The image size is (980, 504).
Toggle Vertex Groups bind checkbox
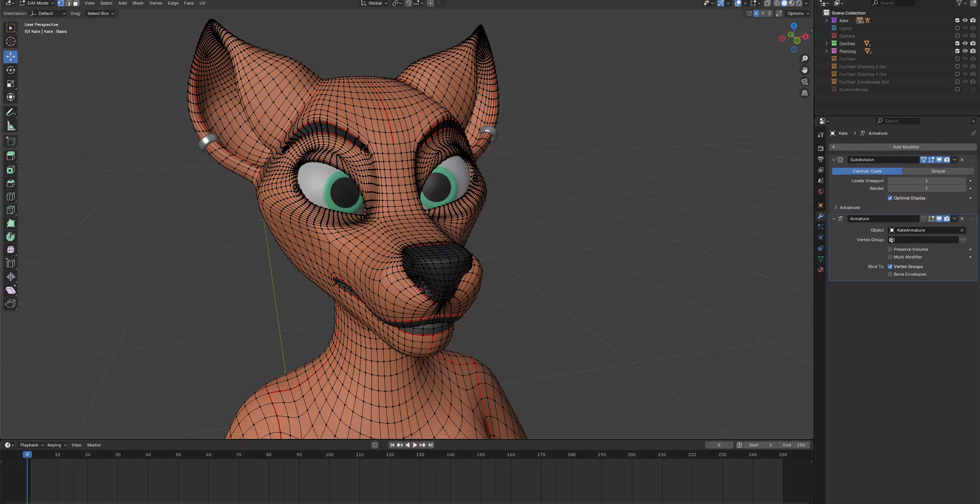[x=890, y=267]
